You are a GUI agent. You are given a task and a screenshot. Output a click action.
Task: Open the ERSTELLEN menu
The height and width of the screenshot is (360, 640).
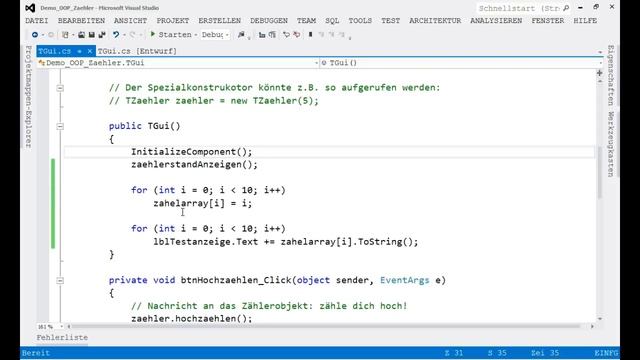[220, 20]
